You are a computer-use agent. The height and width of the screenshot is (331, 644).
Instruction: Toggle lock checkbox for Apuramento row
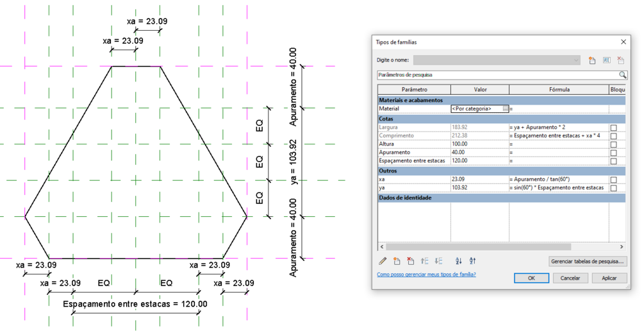614,153
